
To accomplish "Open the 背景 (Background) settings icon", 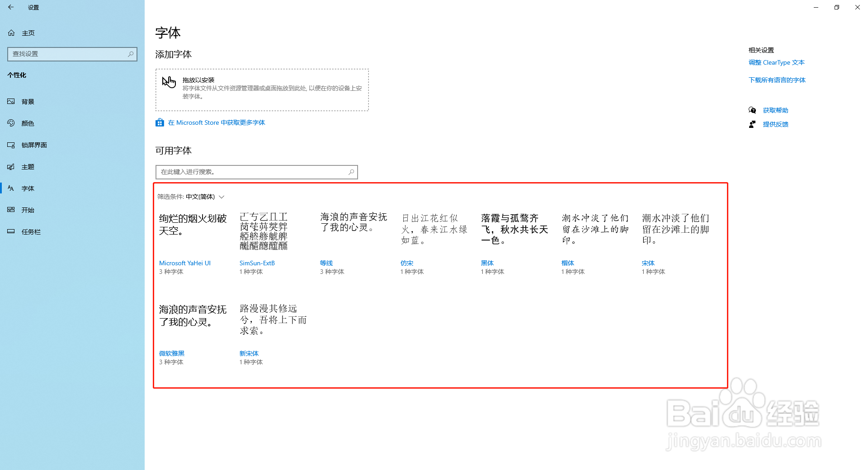I will pyautogui.click(x=11, y=101).
